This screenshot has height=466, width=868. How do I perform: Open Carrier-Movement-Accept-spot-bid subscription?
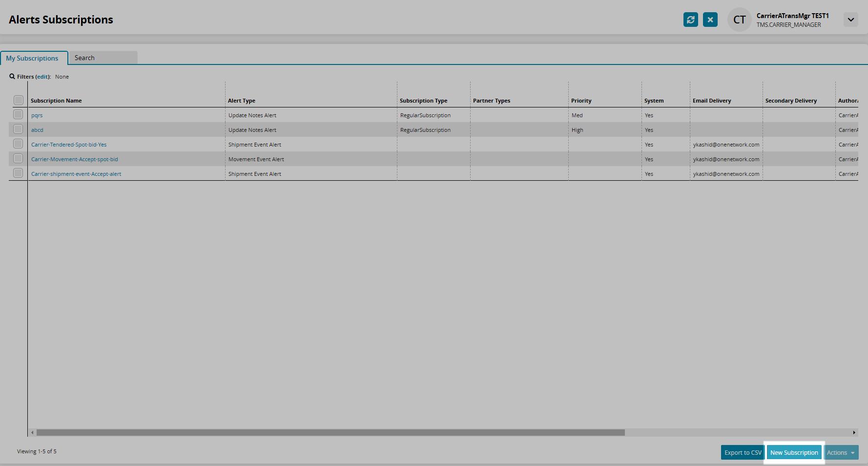click(x=75, y=159)
